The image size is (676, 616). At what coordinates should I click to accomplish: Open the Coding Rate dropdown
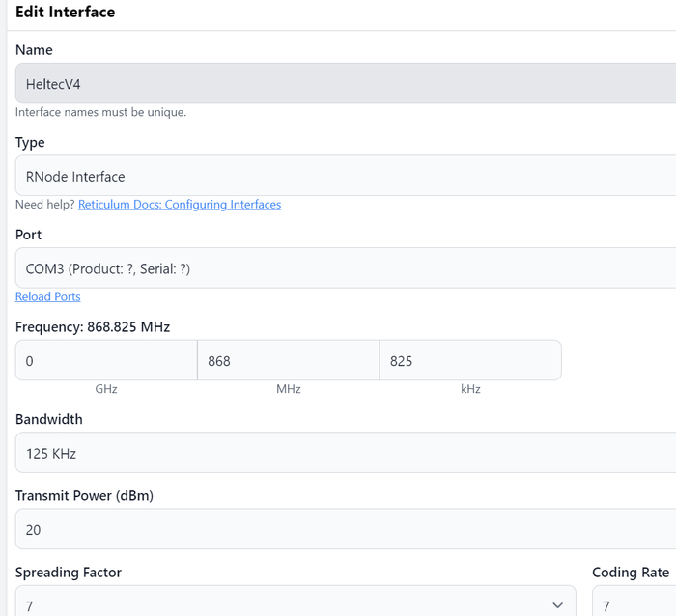[633, 605]
